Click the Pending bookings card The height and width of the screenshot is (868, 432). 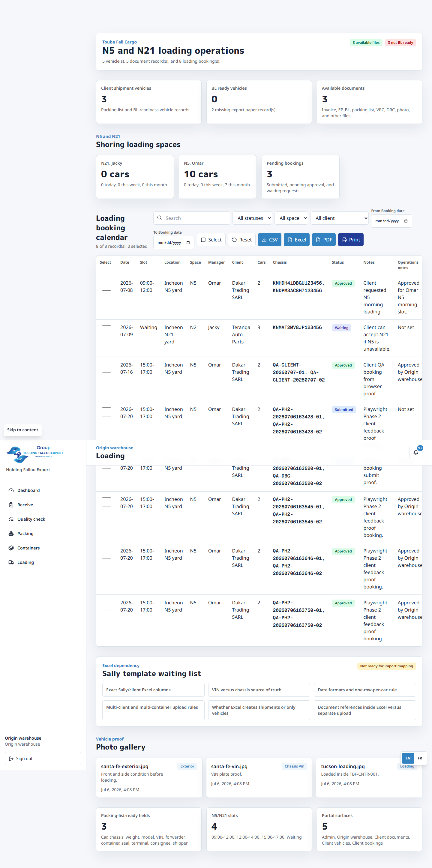pyautogui.click(x=300, y=177)
